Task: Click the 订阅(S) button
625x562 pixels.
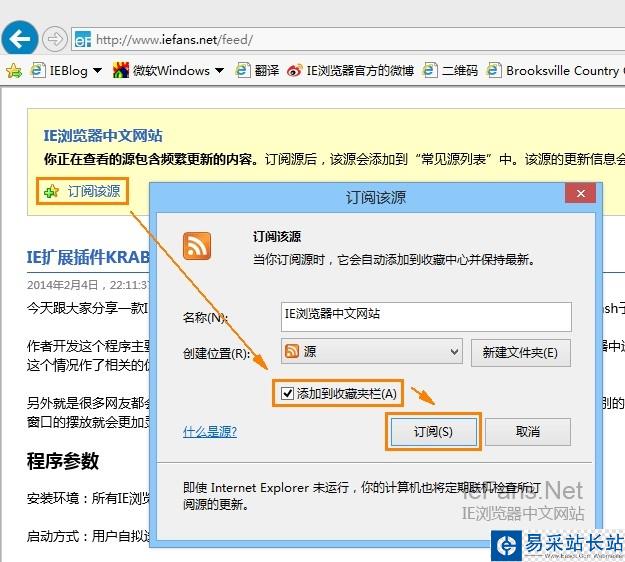Action: (x=433, y=432)
